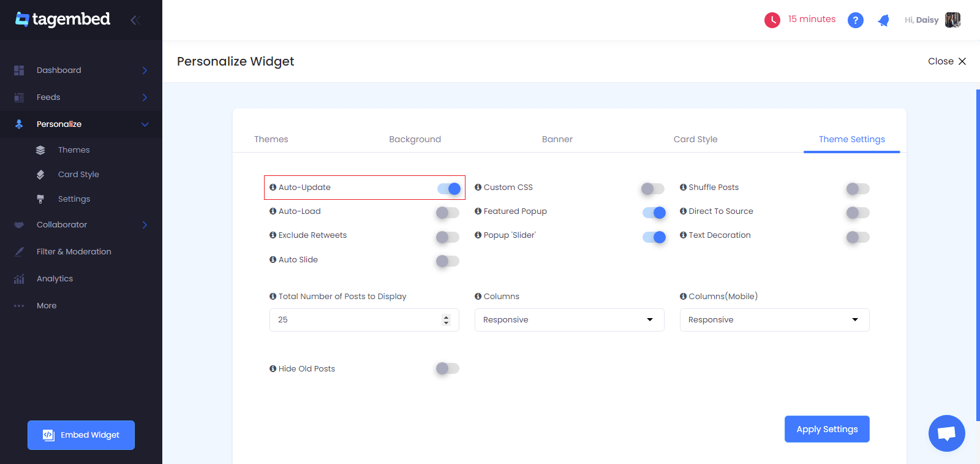Click the Filter & Moderation brush icon
Screen dimensions: 980x464
19,252
